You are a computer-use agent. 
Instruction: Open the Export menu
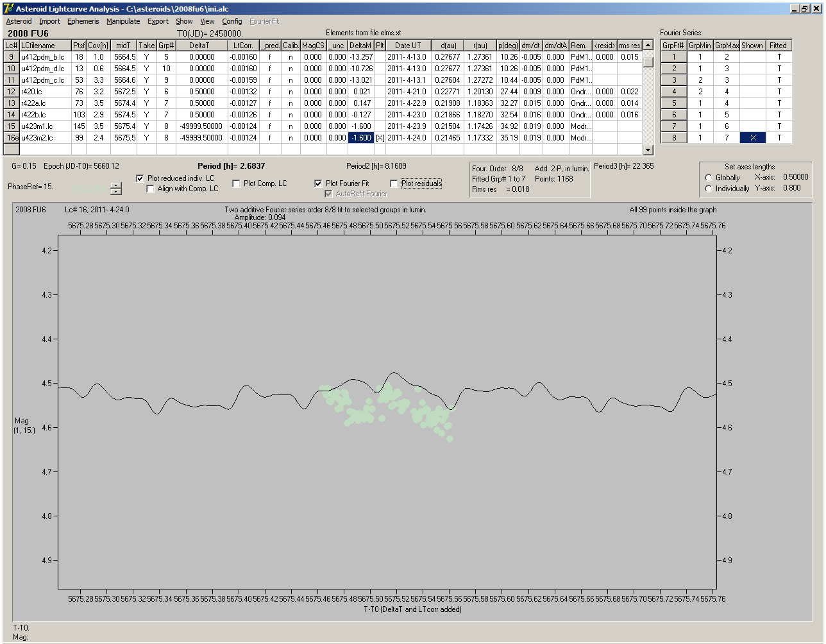click(x=158, y=21)
